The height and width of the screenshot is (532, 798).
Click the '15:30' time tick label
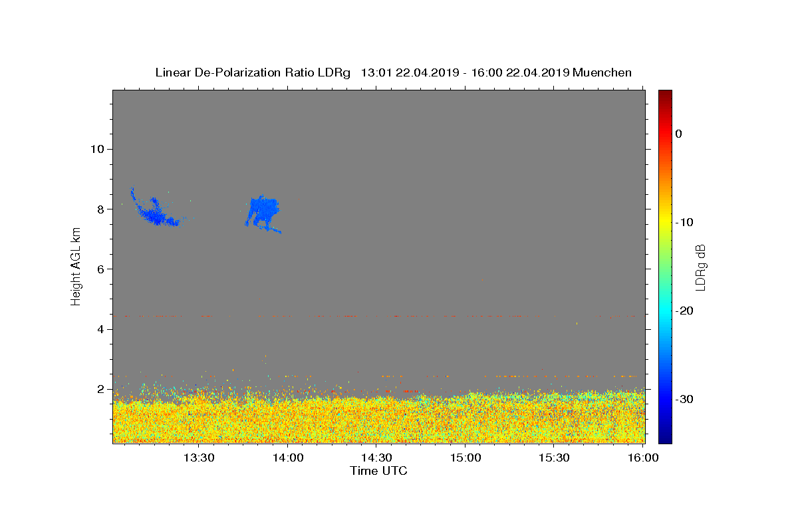(554, 458)
